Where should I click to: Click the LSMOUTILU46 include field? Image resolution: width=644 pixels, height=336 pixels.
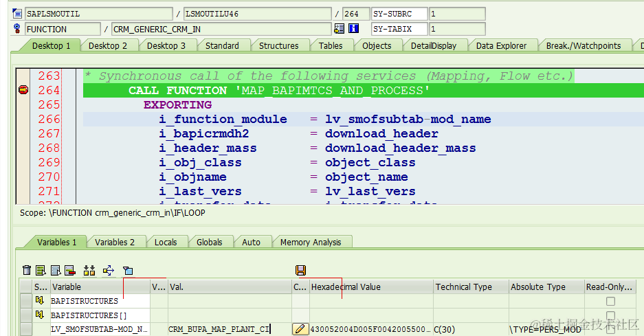[257, 14]
